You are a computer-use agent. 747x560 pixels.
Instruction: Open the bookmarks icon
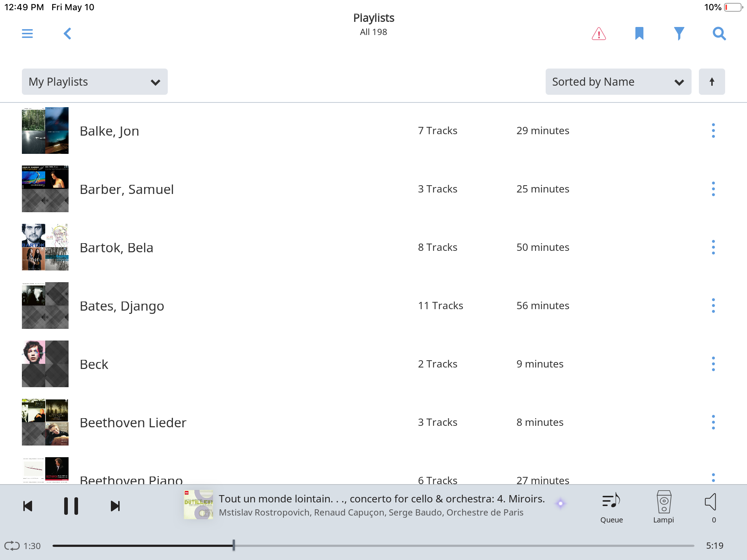(x=639, y=34)
